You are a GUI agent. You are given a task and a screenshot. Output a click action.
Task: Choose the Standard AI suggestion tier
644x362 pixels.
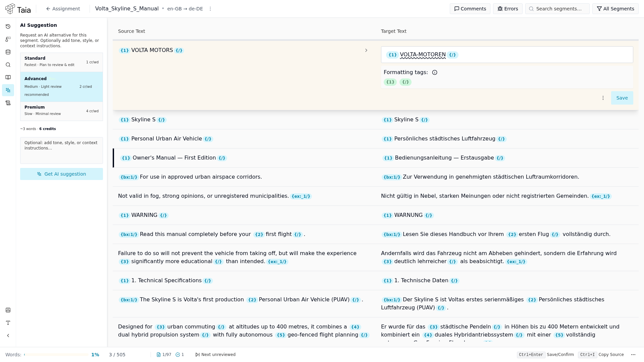pos(61,62)
